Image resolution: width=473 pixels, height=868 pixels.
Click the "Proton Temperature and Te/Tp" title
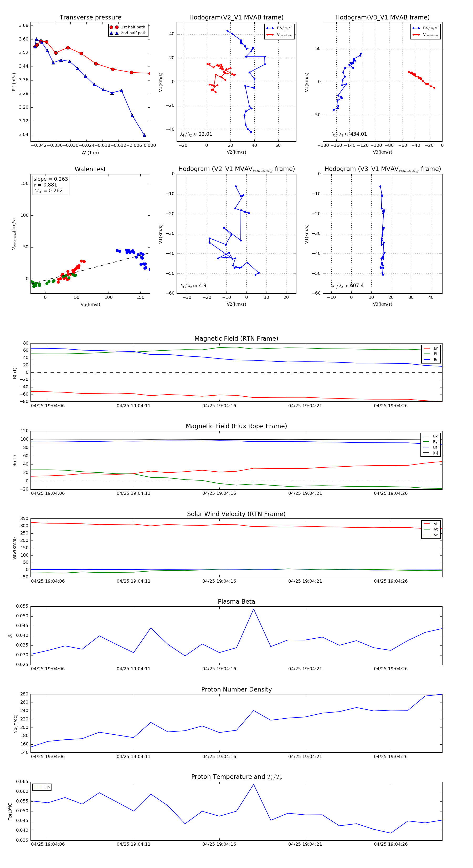click(x=236, y=777)
